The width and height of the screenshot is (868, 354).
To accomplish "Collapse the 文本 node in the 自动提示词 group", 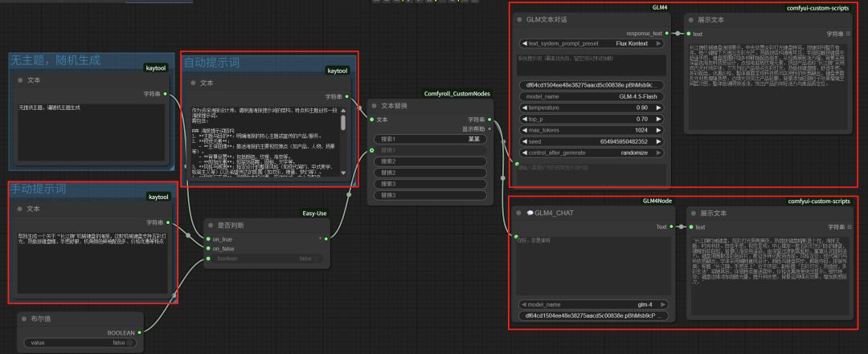I will tap(193, 83).
